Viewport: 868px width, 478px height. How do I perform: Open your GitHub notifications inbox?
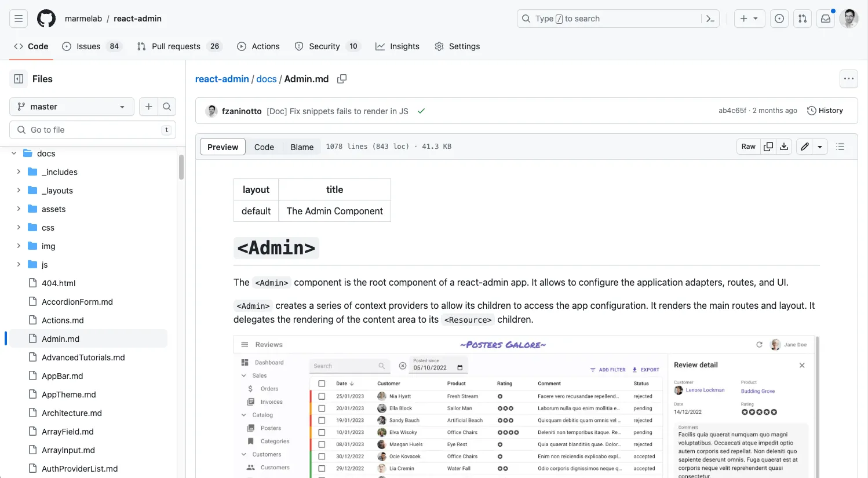(x=825, y=18)
